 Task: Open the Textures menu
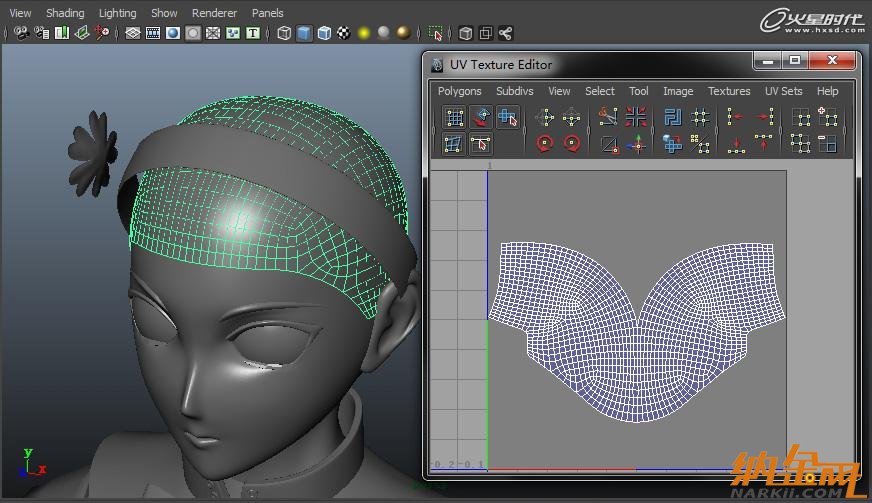(x=729, y=91)
